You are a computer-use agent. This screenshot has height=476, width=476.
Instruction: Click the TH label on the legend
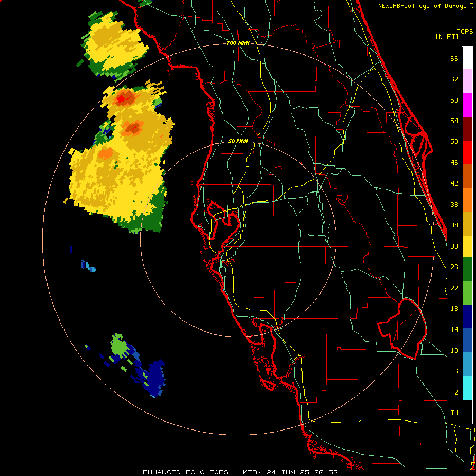454,413
